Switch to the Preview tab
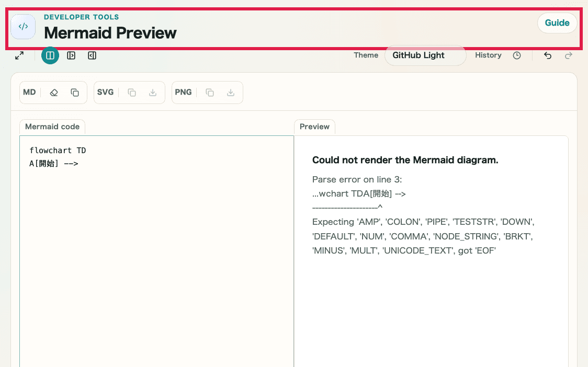The width and height of the screenshot is (588, 367). click(x=314, y=127)
